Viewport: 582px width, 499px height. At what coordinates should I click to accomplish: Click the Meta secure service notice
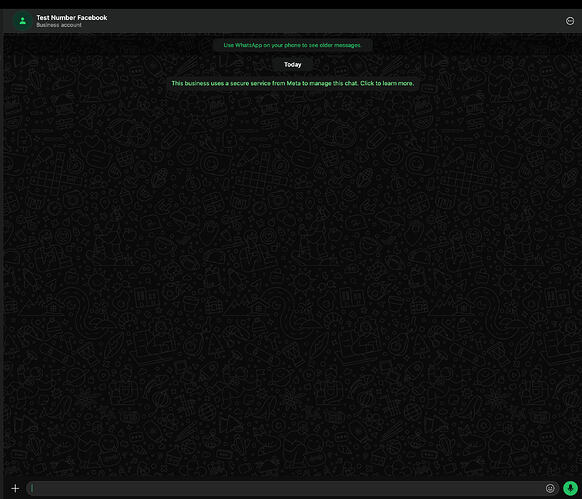(x=292, y=83)
